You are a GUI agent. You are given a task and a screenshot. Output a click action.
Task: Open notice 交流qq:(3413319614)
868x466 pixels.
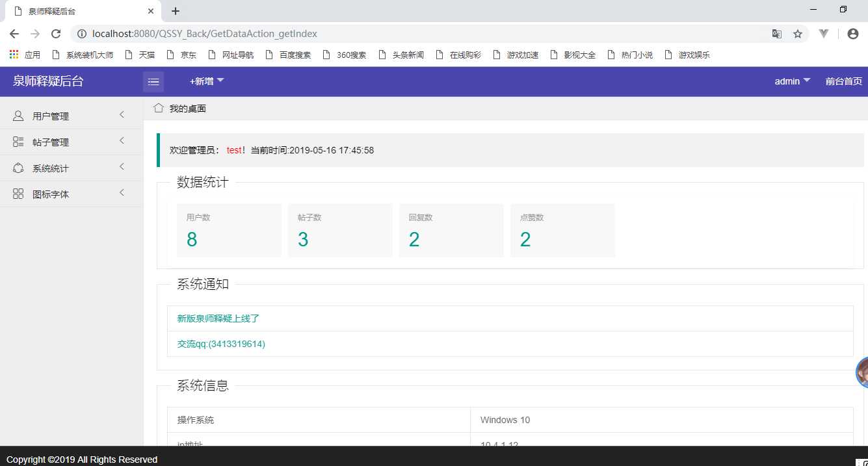tap(221, 344)
